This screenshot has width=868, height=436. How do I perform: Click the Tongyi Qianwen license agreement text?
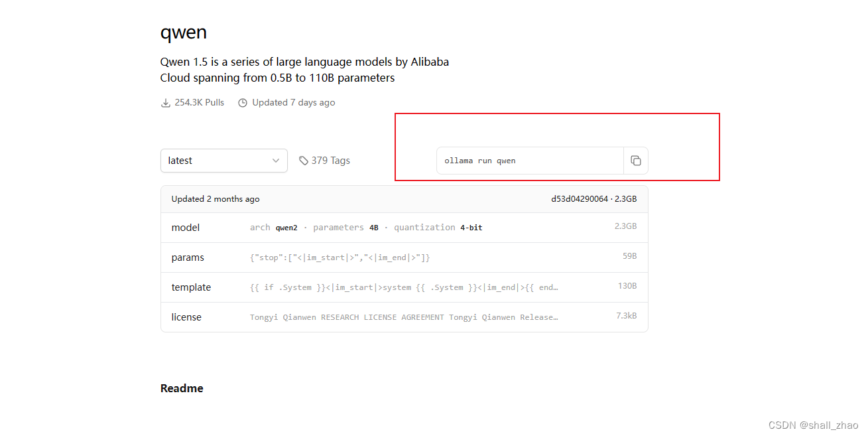pos(404,317)
